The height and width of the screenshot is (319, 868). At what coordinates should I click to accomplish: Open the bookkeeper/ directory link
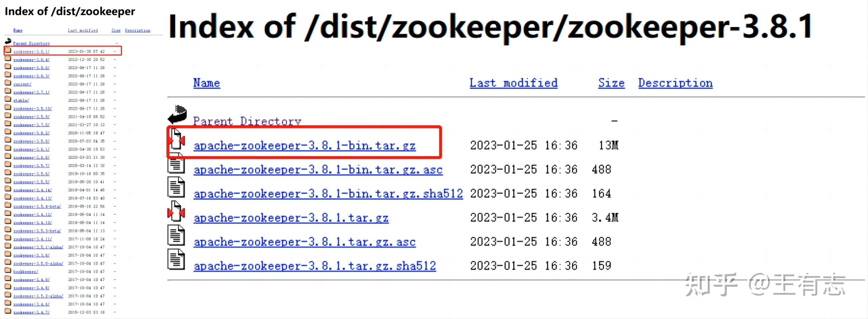(x=26, y=271)
